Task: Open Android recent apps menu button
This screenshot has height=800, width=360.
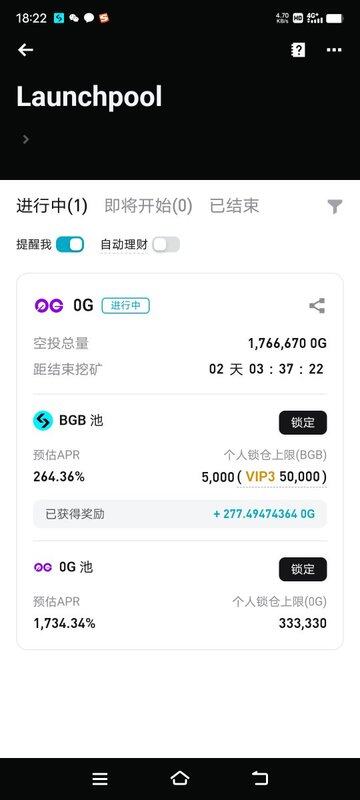Action: click(100, 779)
